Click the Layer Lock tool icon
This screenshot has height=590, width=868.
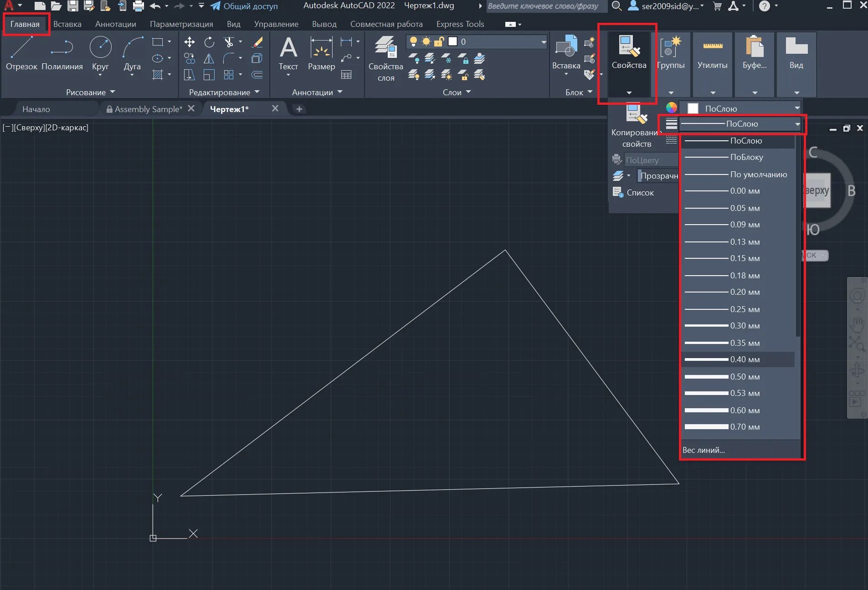coord(463,58)
